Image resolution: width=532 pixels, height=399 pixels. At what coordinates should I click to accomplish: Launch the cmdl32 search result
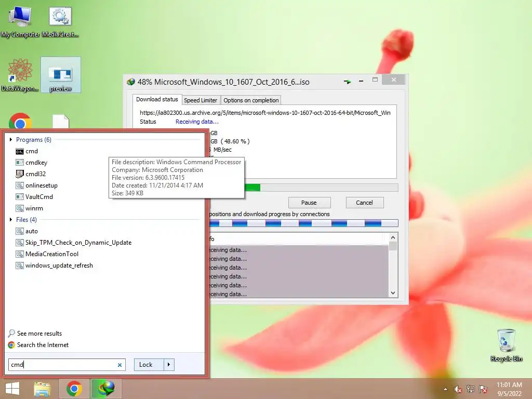(31, 174)
